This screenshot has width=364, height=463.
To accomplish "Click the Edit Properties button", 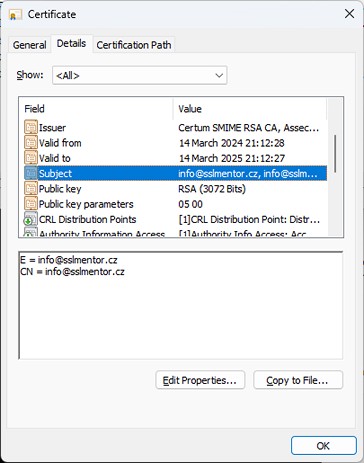I will coord(200,380).
